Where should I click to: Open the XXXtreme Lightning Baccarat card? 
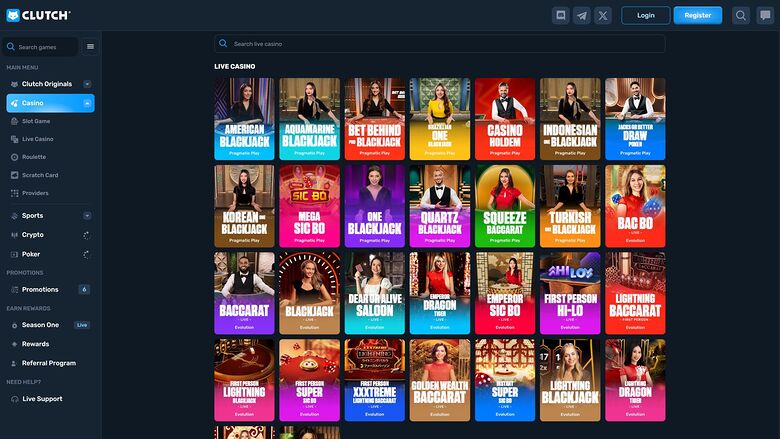(x=375, y=380)
